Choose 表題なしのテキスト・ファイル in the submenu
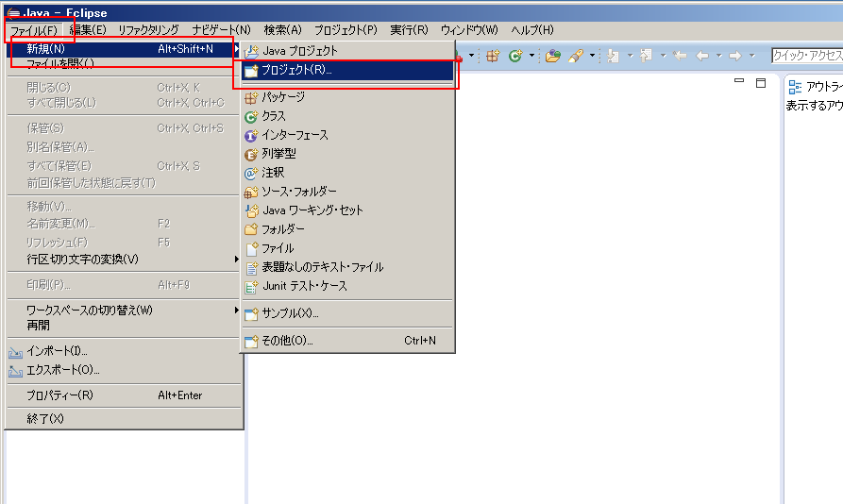This screenshot has width=843, height=504. (347, 267)
